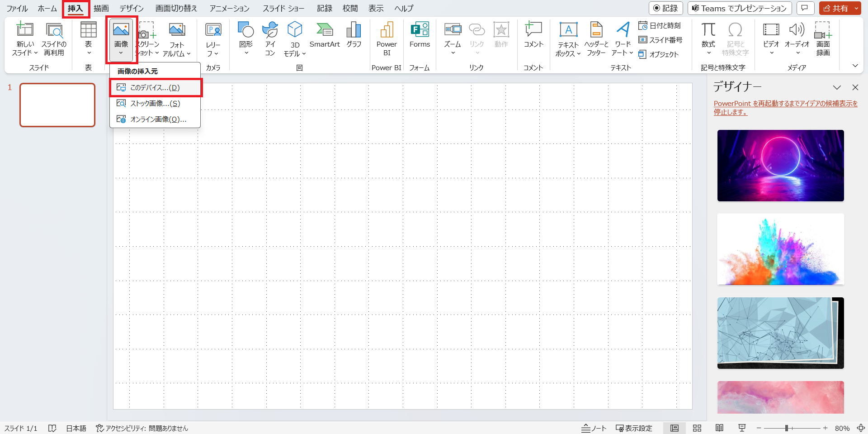
Task: Click the Teams でプレゼンテーション button
Action: click(x=740, y=8)
